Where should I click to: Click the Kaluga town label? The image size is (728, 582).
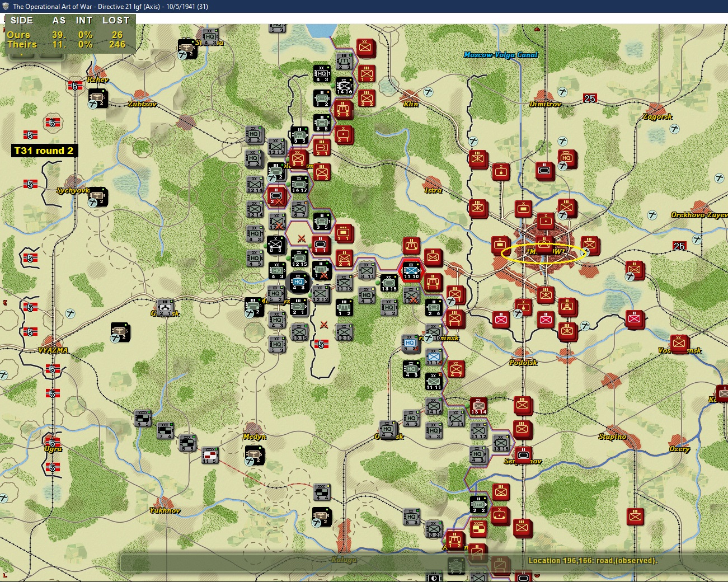click(344, 560)
